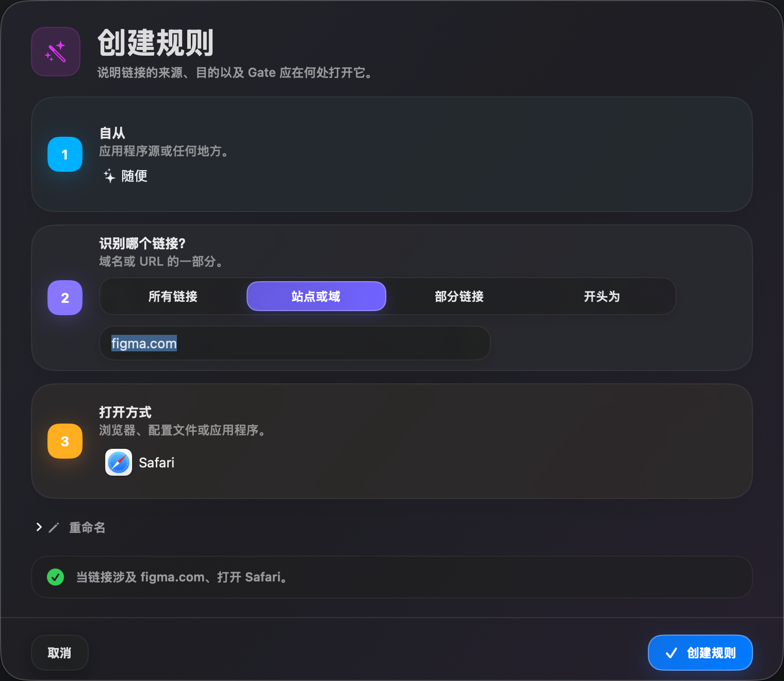
Task: Click the 取消 button
Action: click(x=60, y=653)
